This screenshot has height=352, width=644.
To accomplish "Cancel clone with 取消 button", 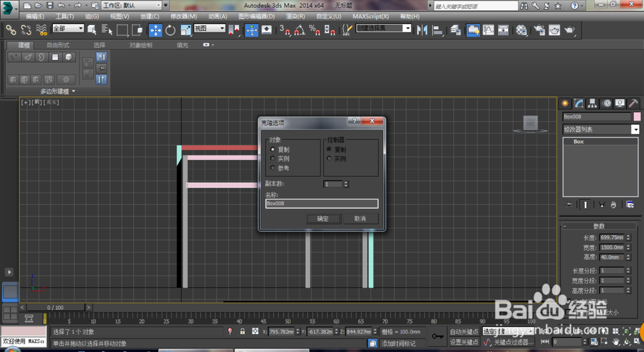I will (x=360, y=219).
